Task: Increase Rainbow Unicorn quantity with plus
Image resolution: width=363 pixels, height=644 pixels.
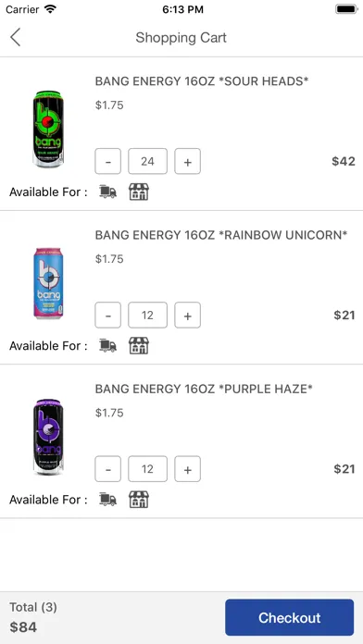Action: (x=187, y=315)
